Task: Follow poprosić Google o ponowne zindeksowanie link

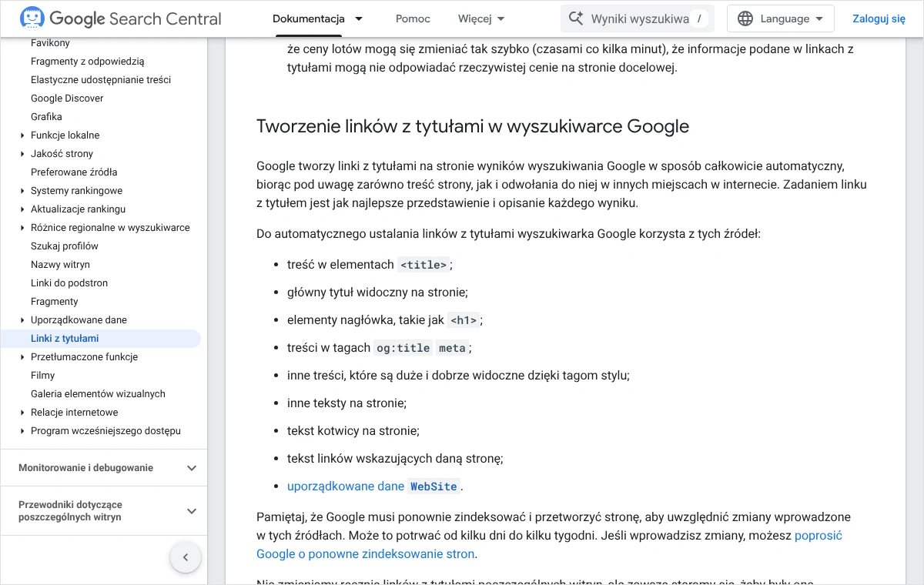Action: click(549, 545)
